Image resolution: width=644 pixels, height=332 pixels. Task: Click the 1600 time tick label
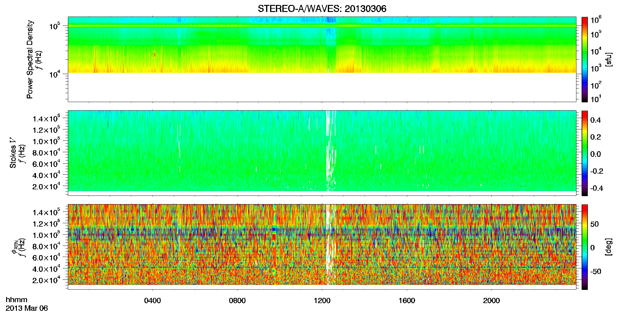[x=407, y=301]
